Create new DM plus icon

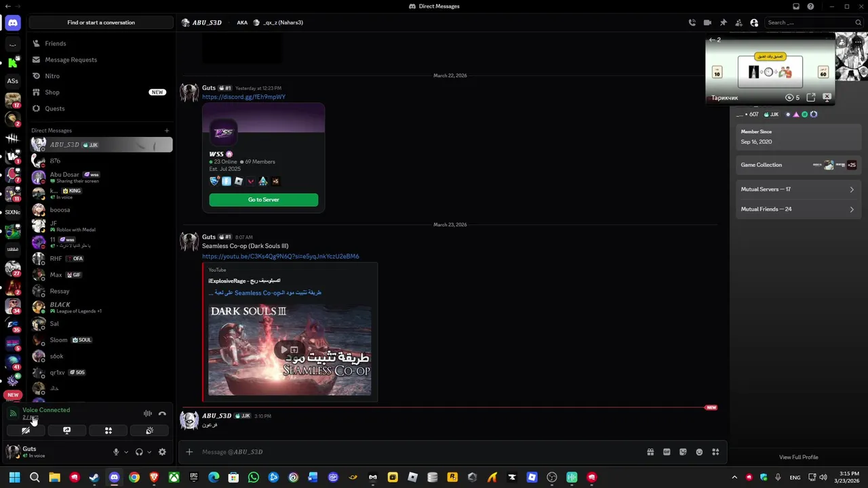coord(167,130)
